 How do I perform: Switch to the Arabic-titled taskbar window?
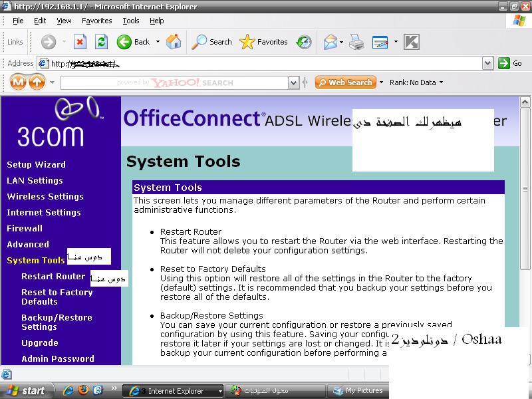pyautogui.click(x=275, y=391)
